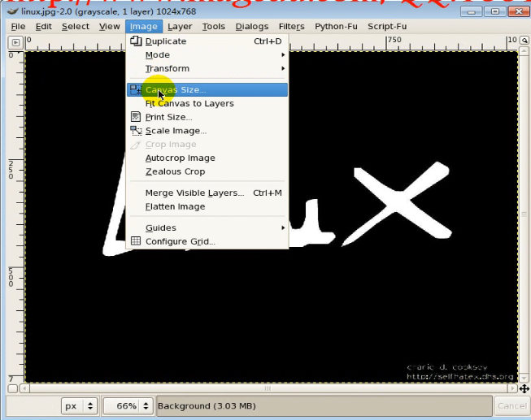The width and height of the screenshot is (531, 420).
Task: Choose Print Size… menu entry
Action: click(x=207, y=117)
